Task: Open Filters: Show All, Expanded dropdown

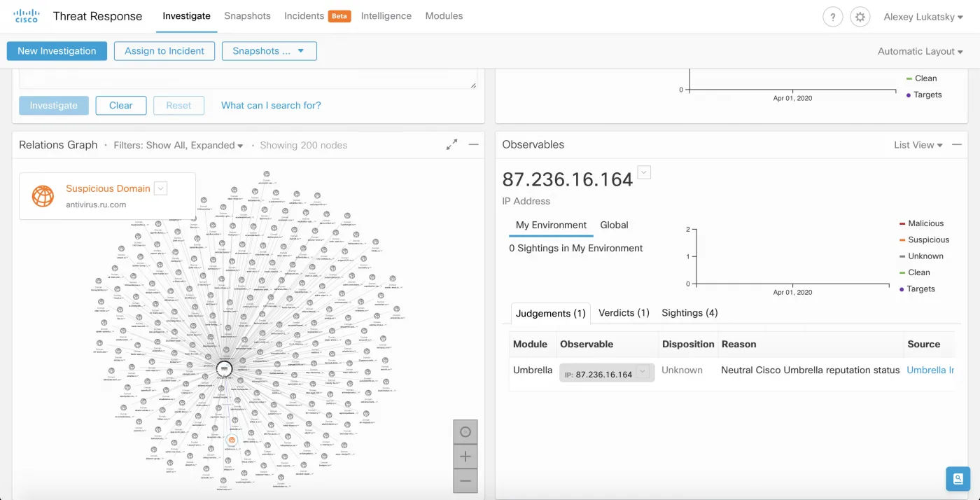Action: (x=178, y=145)
